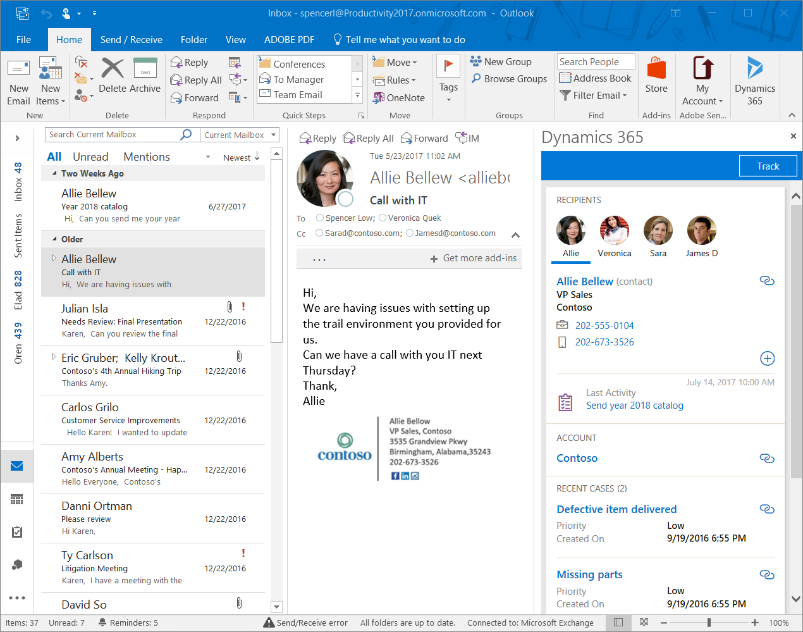Open Dynamics 365 from the ribbon

[753, 80]
